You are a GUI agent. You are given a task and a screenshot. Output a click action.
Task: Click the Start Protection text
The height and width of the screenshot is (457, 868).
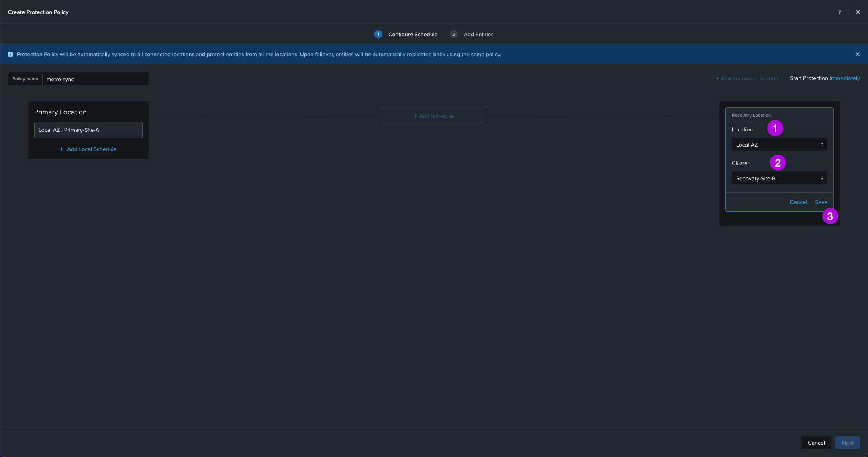click(809, 78)
